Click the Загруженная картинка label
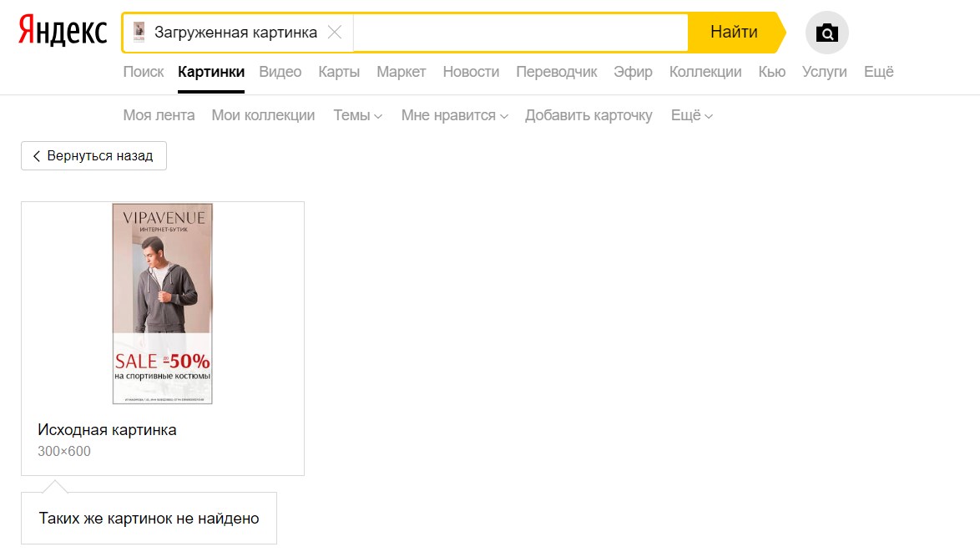Image resolution: width=980 pixels, height=557 pixels. (x=235, y=33)
